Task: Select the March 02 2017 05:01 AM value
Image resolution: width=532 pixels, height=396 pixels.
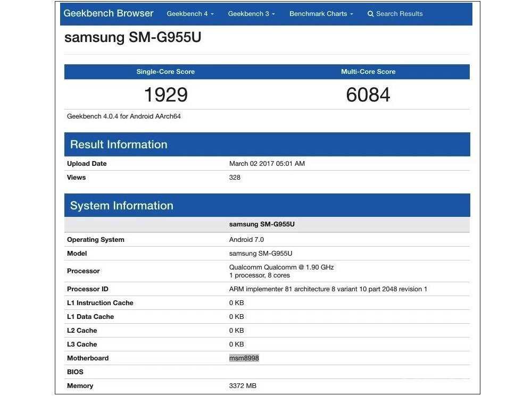Action: pyautogui.click(x=267, y=163)
